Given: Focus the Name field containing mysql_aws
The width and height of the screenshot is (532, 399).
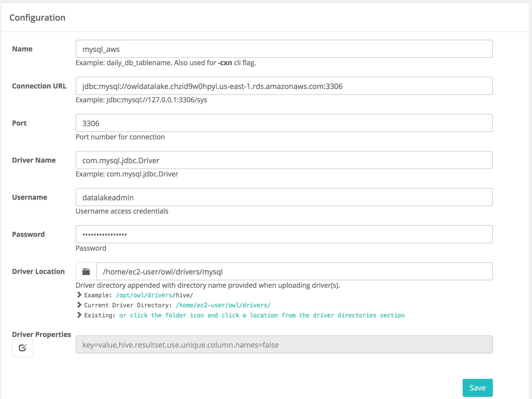Looking at the screenshot, I should tap(284, 49).
